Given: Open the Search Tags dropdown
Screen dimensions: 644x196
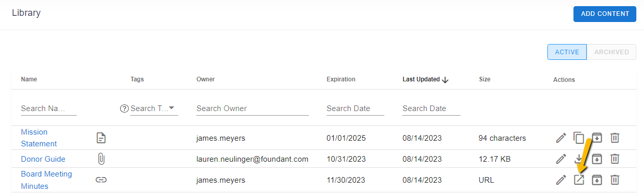Looking at the screenshot, I should [154, 108].
